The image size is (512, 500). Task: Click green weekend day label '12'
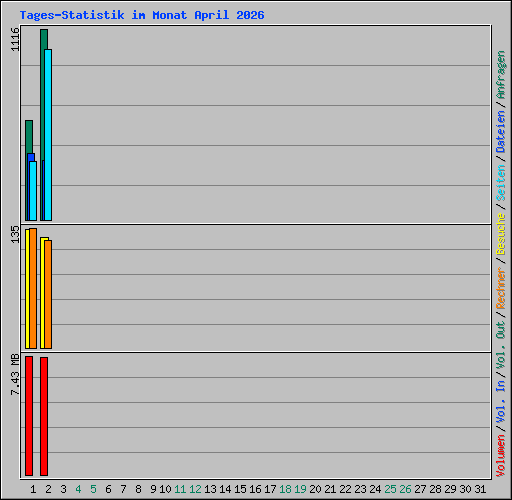pos(195,489)
